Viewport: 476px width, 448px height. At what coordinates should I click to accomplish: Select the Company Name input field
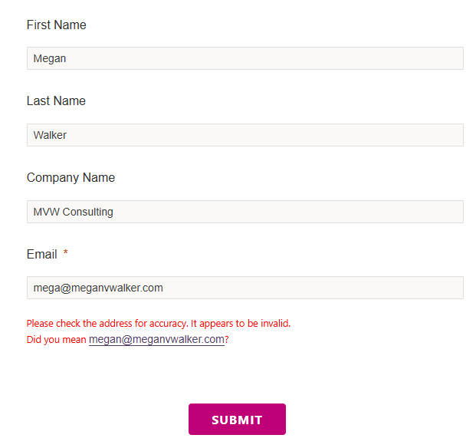pos(245,212)
